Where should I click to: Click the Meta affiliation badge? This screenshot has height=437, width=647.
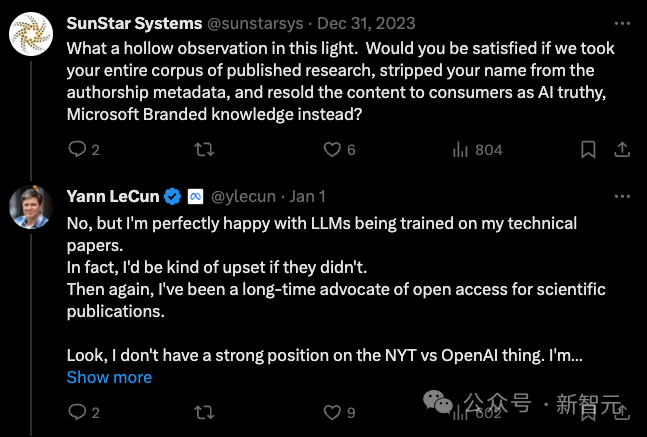(x=196, y=195)
